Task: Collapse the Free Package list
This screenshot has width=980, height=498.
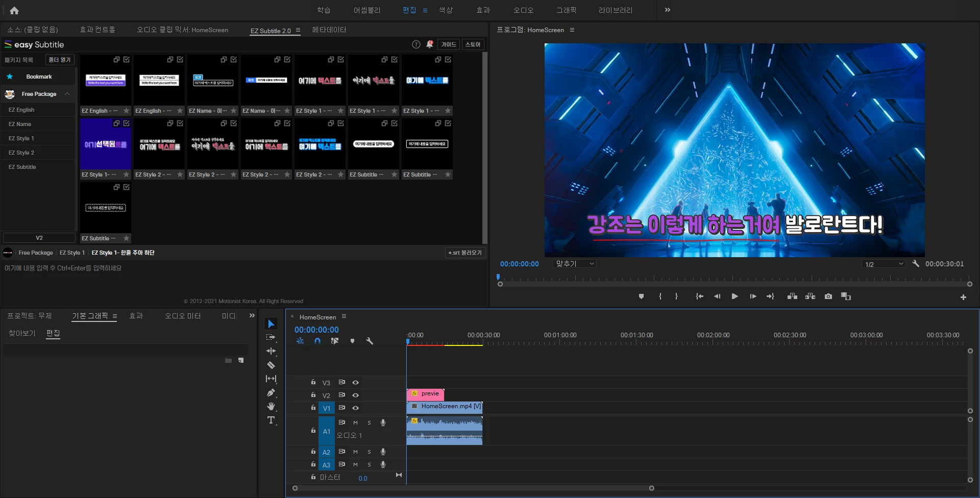Action: tap(67, 94)
